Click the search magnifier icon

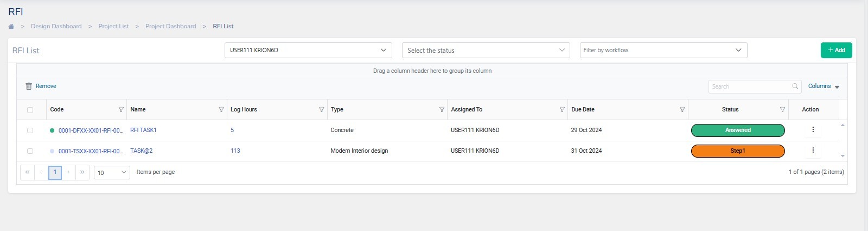[795, 86]
